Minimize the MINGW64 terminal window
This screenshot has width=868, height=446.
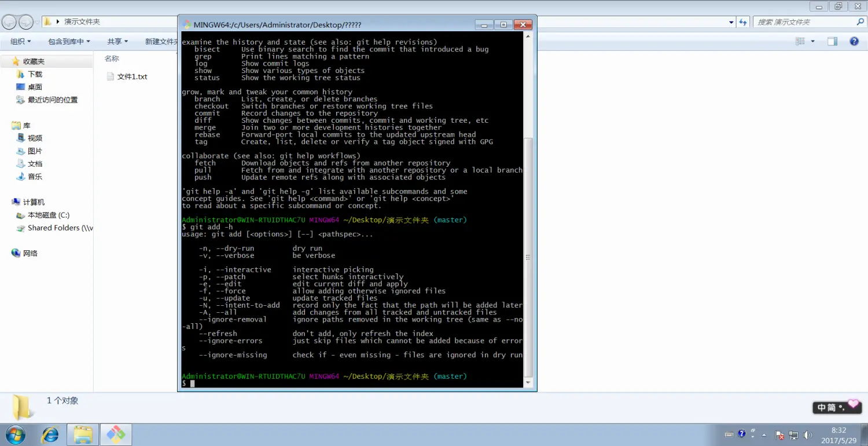[484, 24]
